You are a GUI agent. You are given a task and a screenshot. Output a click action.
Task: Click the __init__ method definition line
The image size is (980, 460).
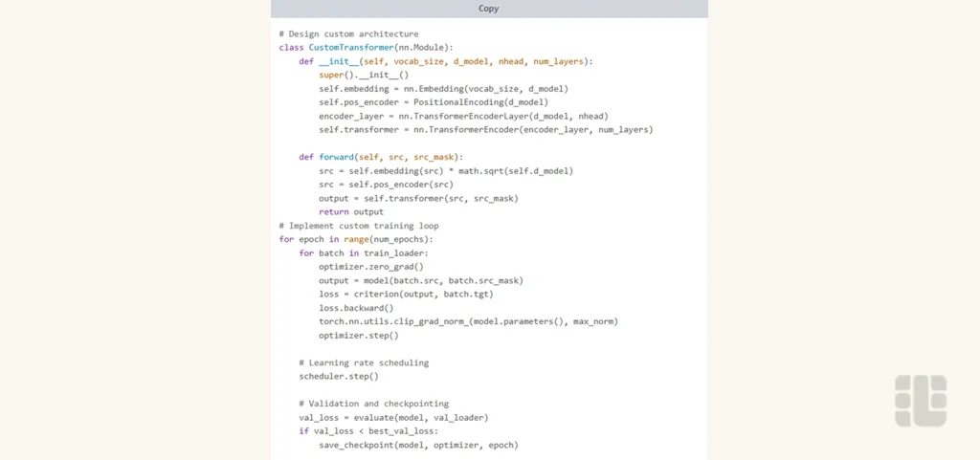tap(445, 61)
